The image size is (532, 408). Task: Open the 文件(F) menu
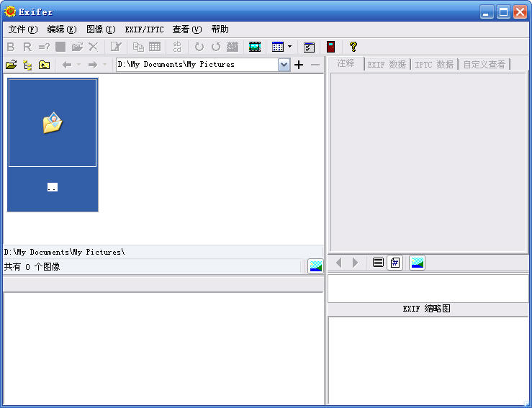(x=23, y=30)
